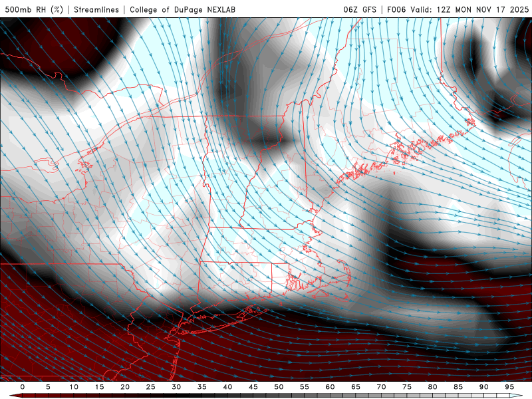
Task: Click the '40' legend value
Action: click(x=227, y=387)
